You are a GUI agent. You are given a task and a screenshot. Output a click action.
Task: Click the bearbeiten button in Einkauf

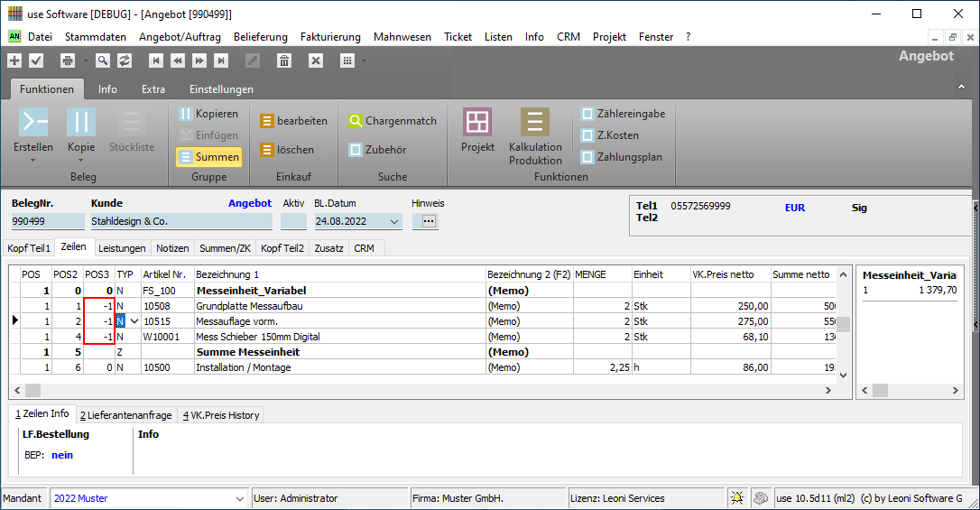[293, 121]
